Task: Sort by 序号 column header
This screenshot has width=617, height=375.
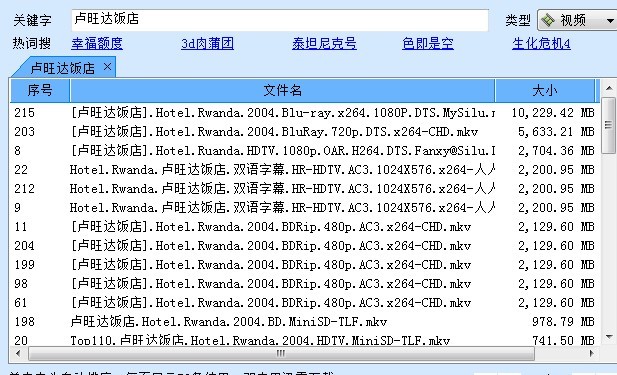Action: (x=40, y=91)
